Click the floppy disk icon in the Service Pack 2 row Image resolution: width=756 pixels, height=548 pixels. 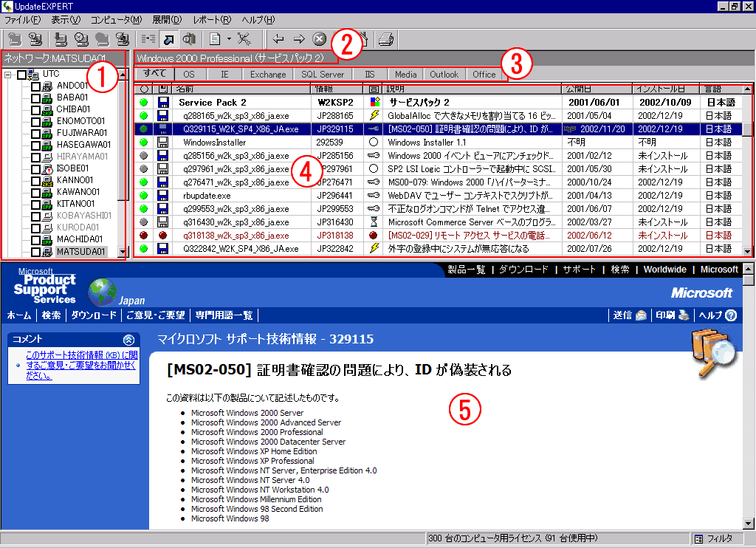coord(163,102)
